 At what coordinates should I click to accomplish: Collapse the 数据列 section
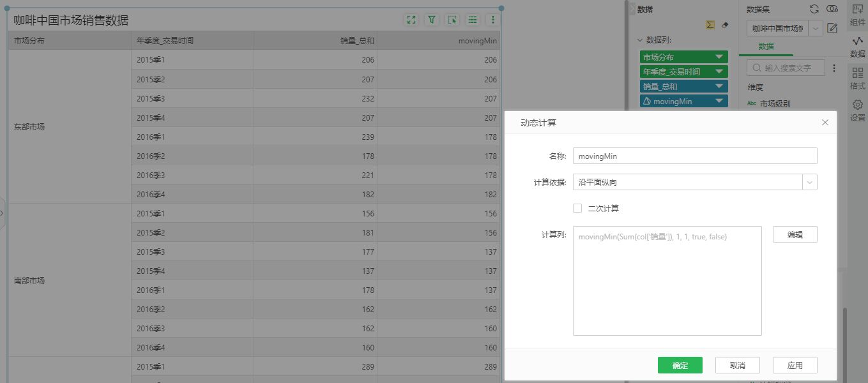tap(640, 40)
